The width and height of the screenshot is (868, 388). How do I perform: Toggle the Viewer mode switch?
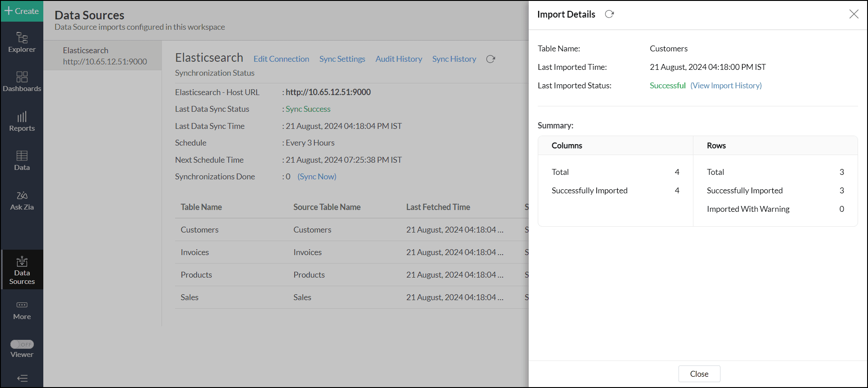[x=22, y=344]
